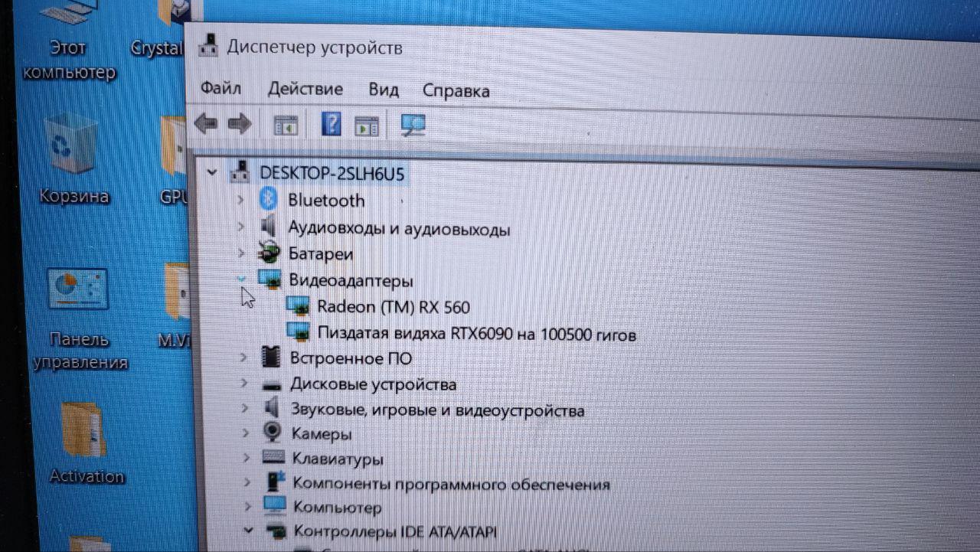Select the DESKTOP-2SLH6U5 computer name
This screenshot has width=980, height=552.
pyautogui.click(x=332, y=174)
